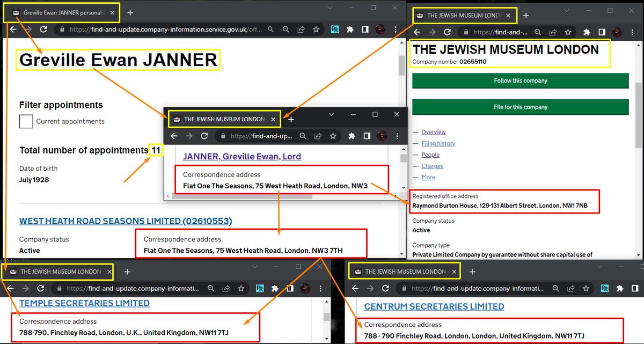Click share icon in Greville Janner window
Viewport: 644px width, 344px height.
[301, 30]
